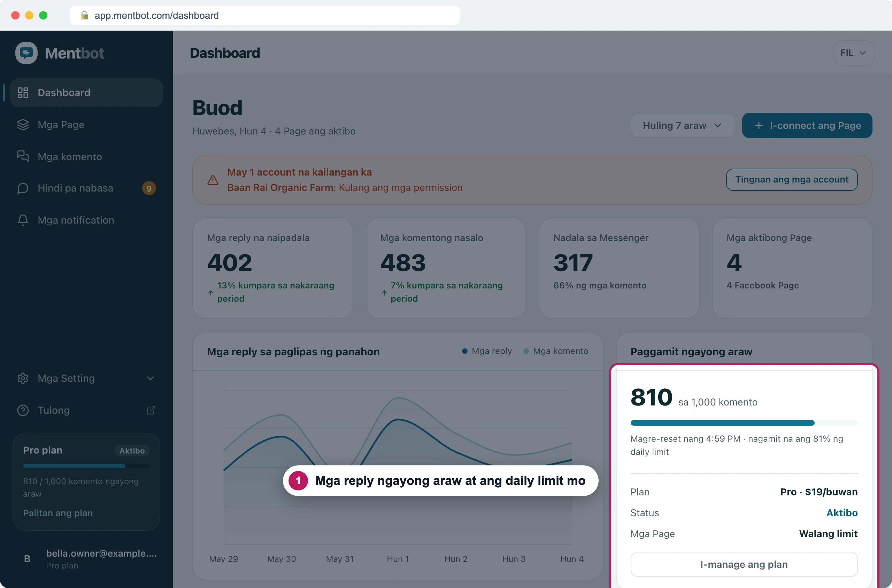
Task: Open Mga Page via its layers icon
Action: [x=23, y=124]
